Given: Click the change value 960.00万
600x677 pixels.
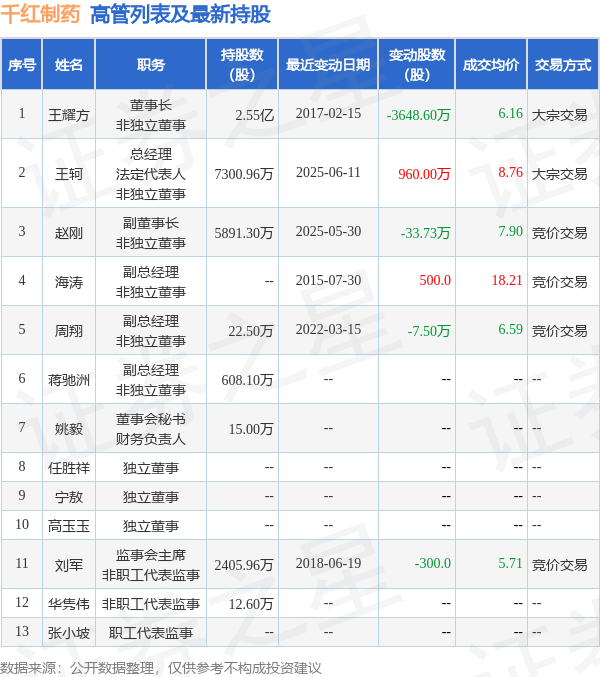Looking at the screenshot, I should click(x=424, y=174).
